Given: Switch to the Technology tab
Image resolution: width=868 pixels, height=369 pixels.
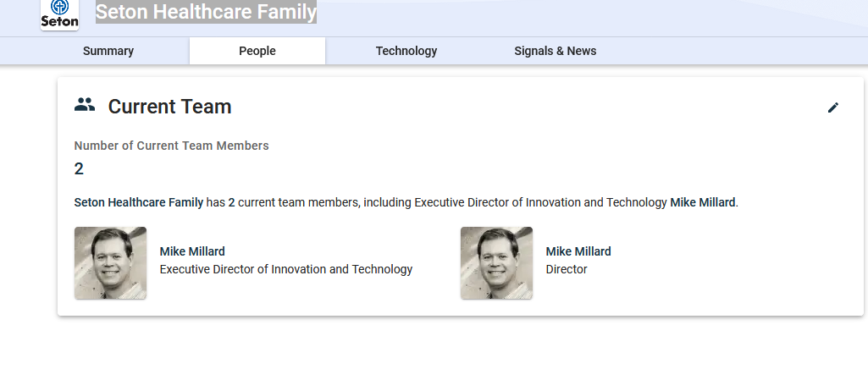Looking at the screenshot, I should 406,51.
